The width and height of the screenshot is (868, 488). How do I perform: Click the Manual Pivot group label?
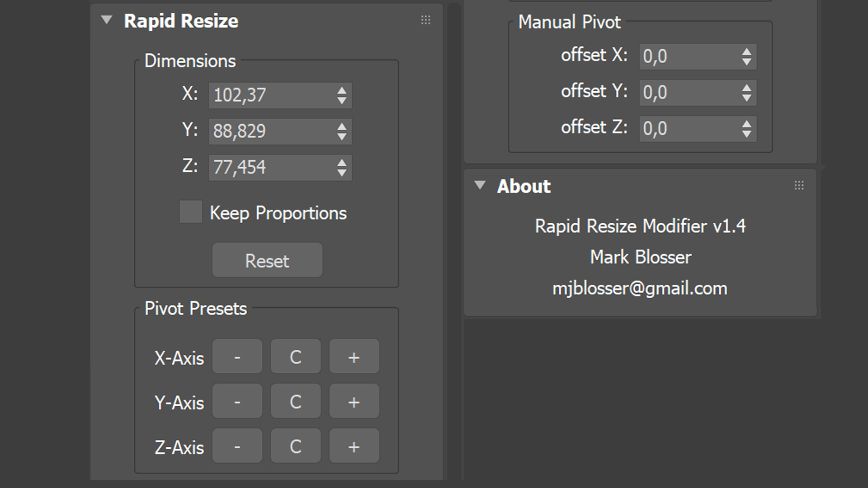569,22
